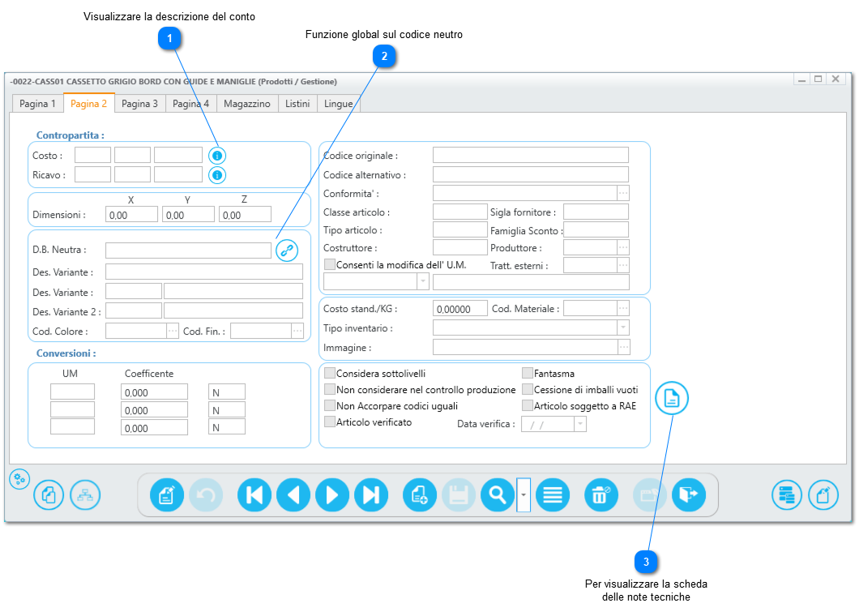Go to the first record
The width and height of the screenshot is (859, 616).
pyautogui.click(x=254, y=495)
